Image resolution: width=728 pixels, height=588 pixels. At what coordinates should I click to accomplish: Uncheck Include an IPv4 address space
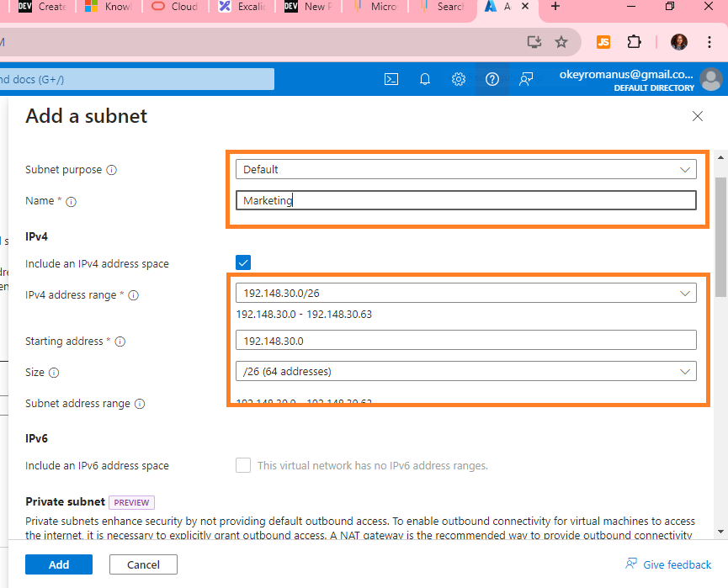pos(243,262)
